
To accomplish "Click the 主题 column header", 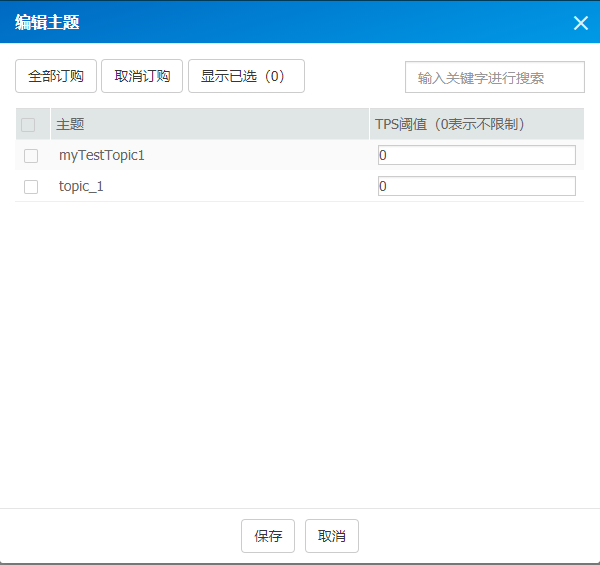I will [x=70, y=125].
